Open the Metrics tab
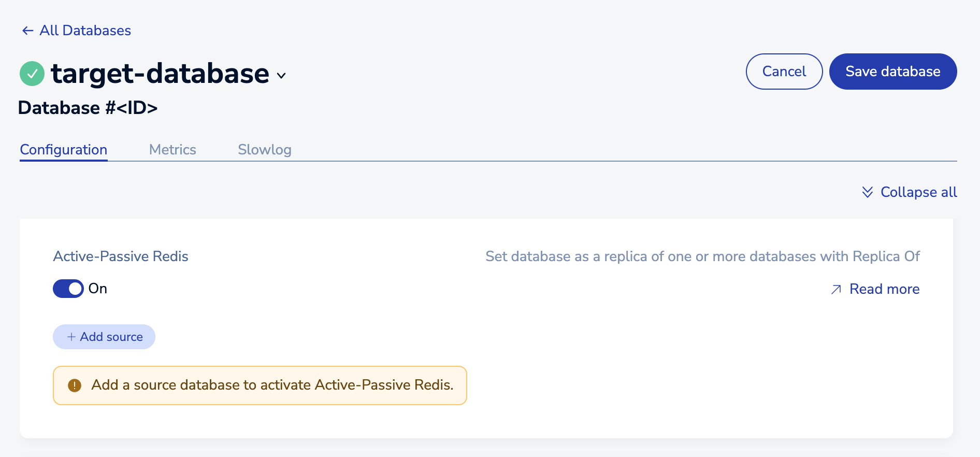 [x=172, y=150]
